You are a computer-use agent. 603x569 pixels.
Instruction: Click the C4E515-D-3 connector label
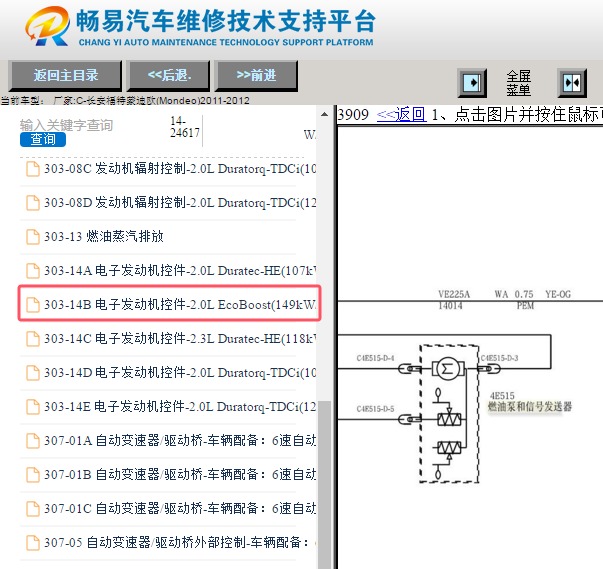pyautogui.click(x=499, y=358)
